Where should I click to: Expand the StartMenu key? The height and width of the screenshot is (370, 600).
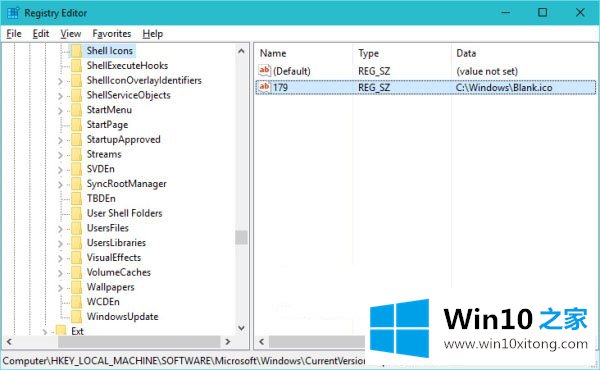click(60, 111)
